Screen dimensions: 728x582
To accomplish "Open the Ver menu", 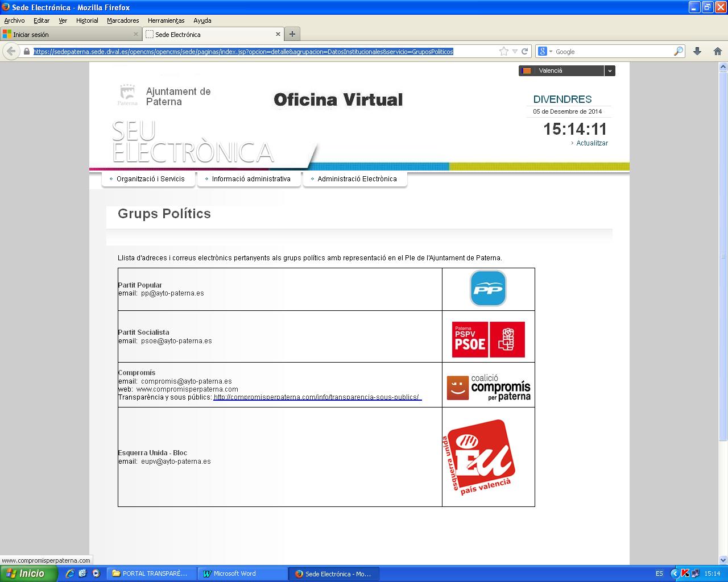I will coord(63,20).
